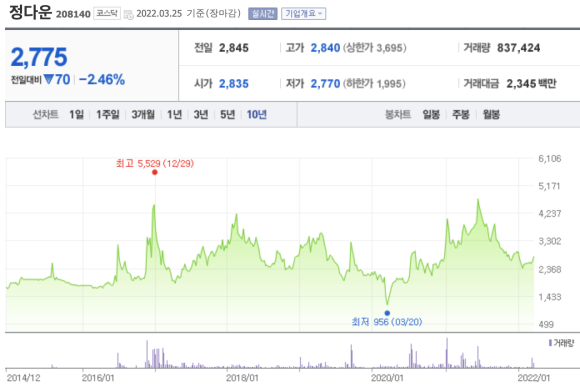The height and width of the screenshot is (392, 580).
Task: Click the trading value 2,345 백만
Action: coord(531,84)
